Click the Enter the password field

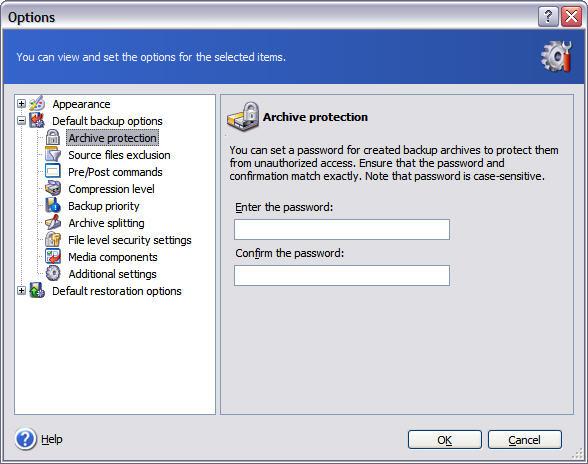342,230
